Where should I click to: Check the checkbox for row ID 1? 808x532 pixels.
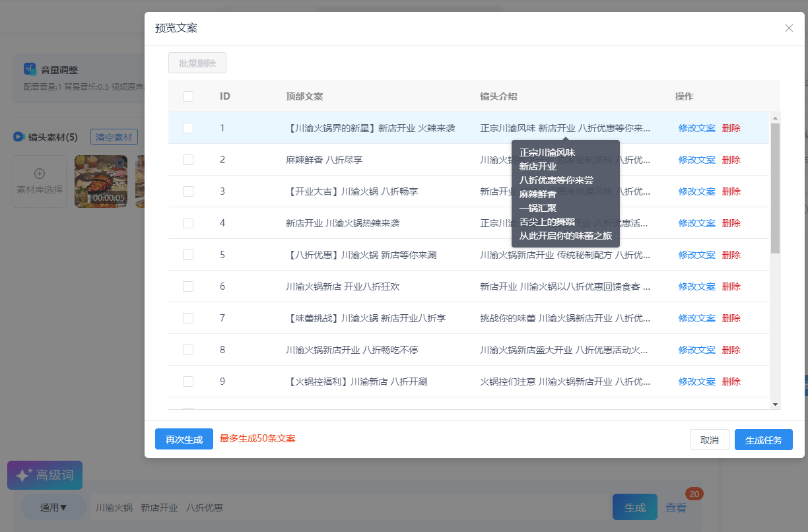[188, 128]
